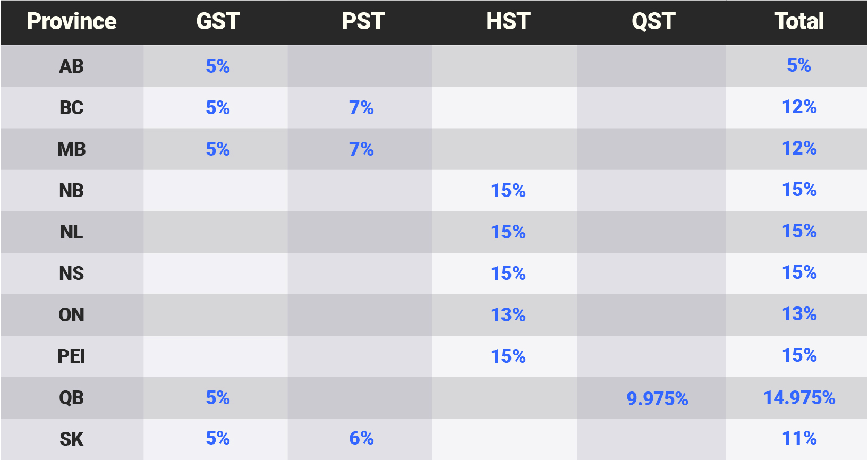
Task: Select the GST column header
Action: pyautogui.click(x=218, y=21)
